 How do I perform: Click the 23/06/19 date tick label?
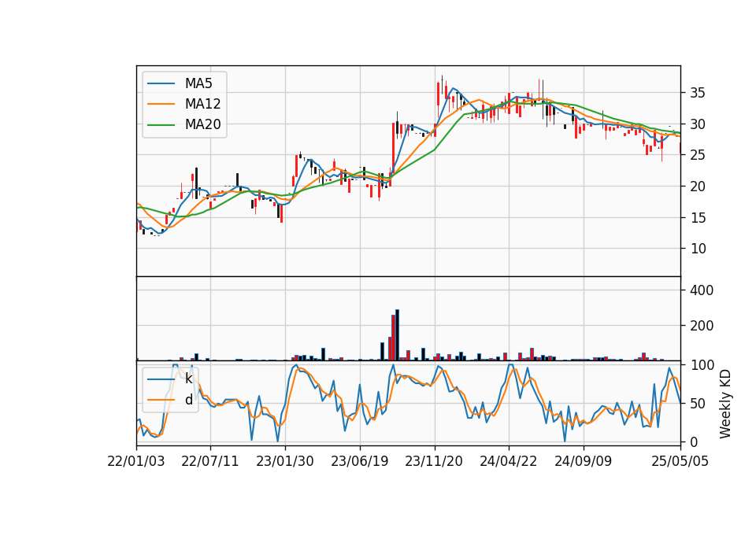(x=360, y=461)
